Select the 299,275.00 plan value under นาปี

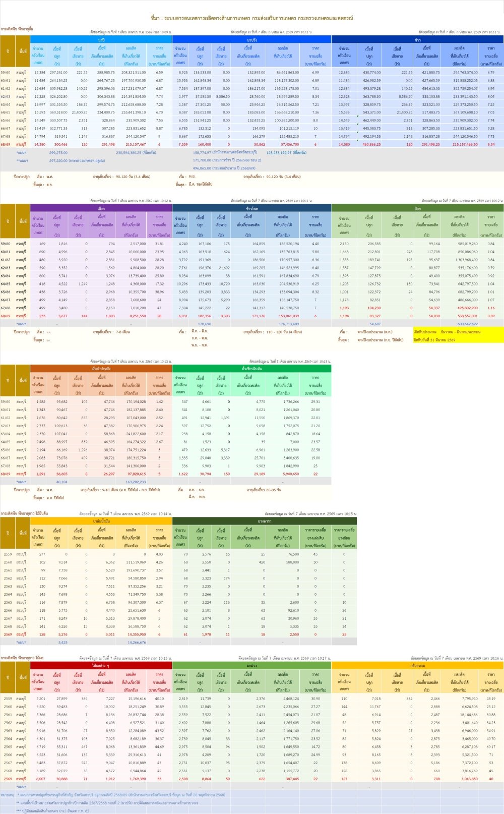[58, 152]
